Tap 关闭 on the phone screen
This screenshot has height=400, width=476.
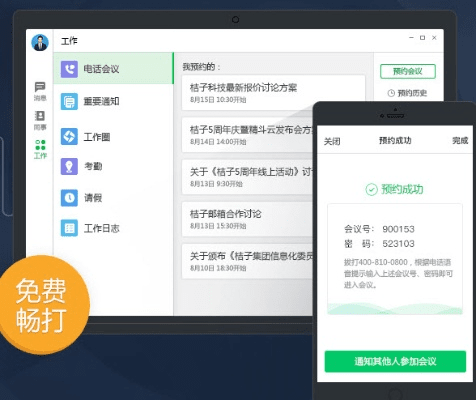(332, 141)
